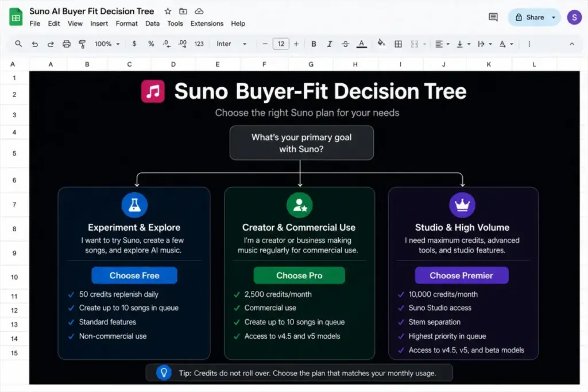This screenshot has height=392, width=588.
Task: Open the Insert menu
Action: coord(99,24)
